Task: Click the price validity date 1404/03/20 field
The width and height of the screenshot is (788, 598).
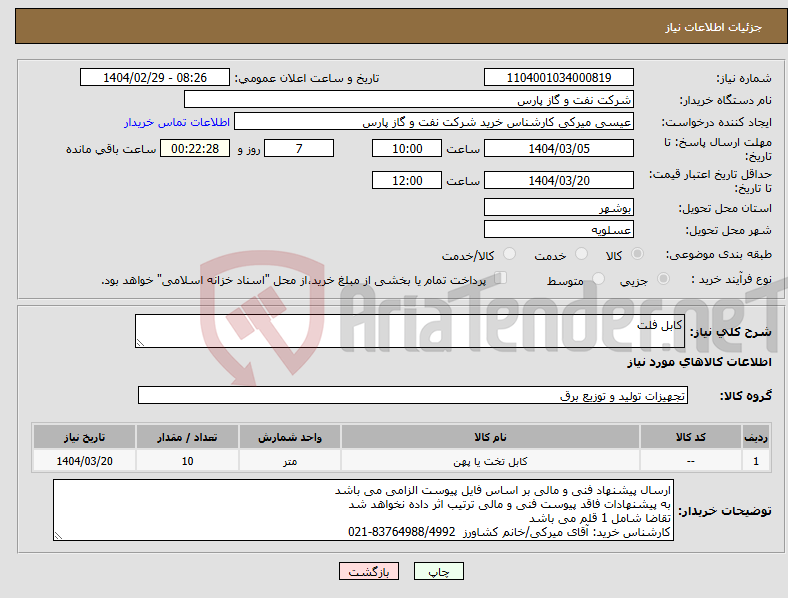Action: (x=558, y=180)
